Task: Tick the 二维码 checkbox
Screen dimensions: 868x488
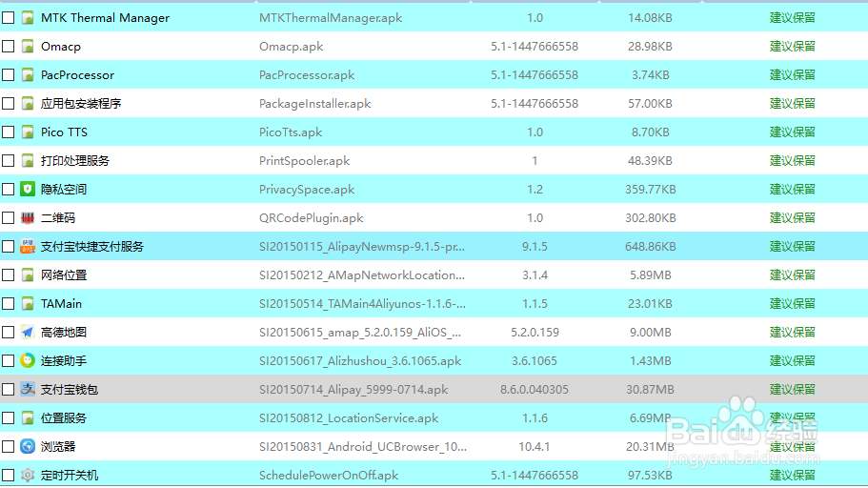Action: click(9, 218)
